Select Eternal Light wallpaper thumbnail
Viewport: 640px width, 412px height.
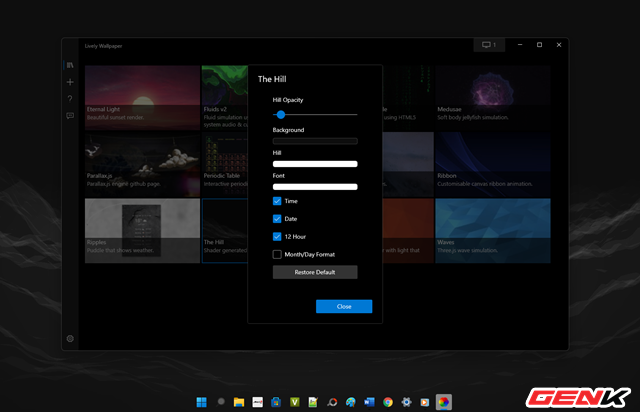tap(142, 98)
